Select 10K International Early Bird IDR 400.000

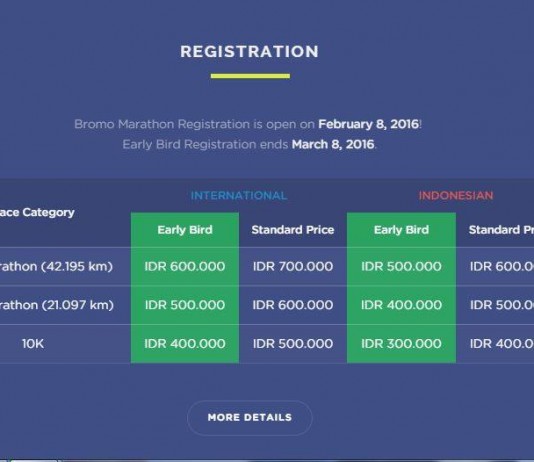[185, 344]
